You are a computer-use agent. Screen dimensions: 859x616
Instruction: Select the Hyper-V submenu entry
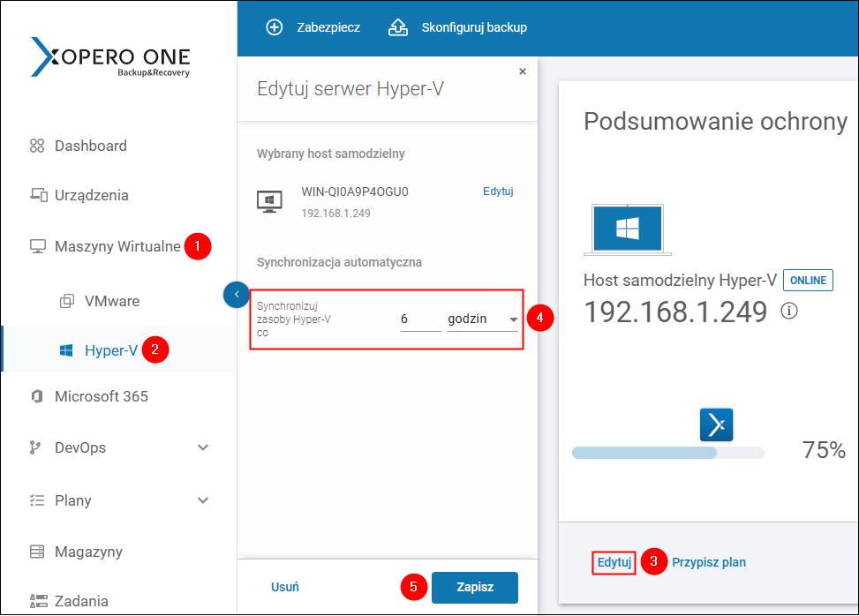point(110,350)
